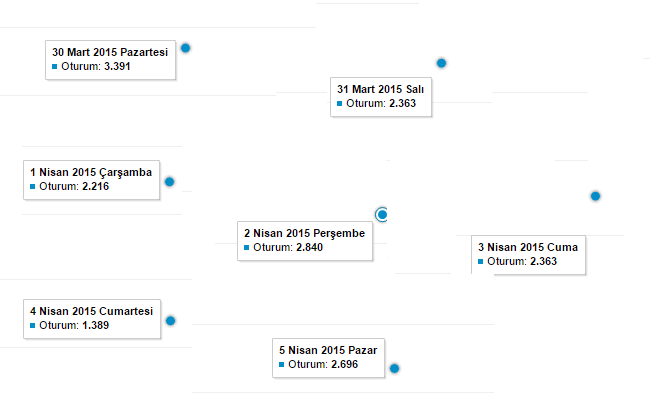Click the blue square before Oturum: 2.840
Viewport: 650px width, 399px height.
pos(246,247)
